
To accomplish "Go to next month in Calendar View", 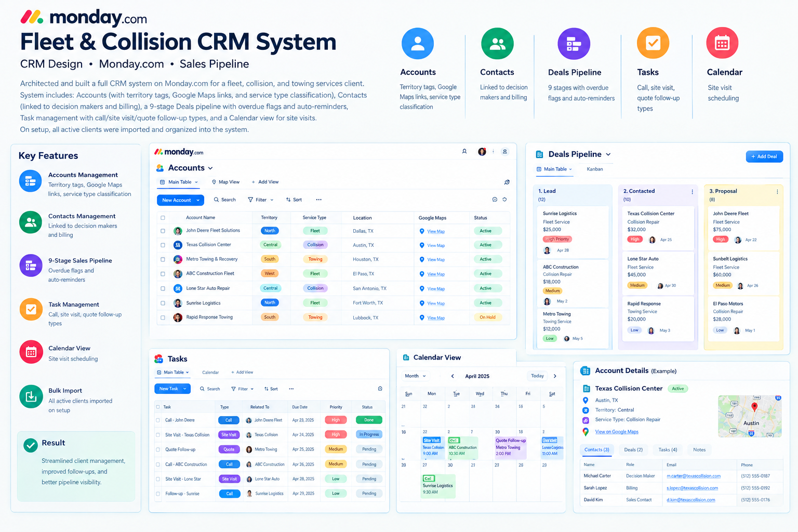I will pos(555,376).
